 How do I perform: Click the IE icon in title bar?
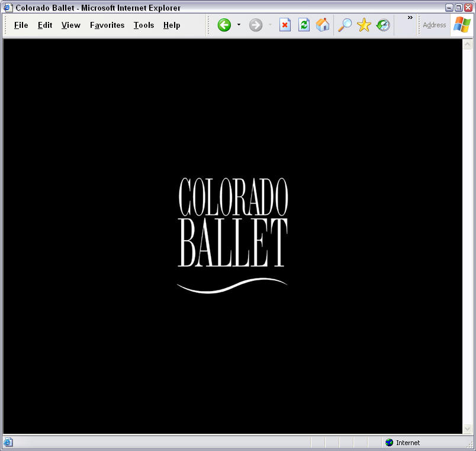[8, 7]
